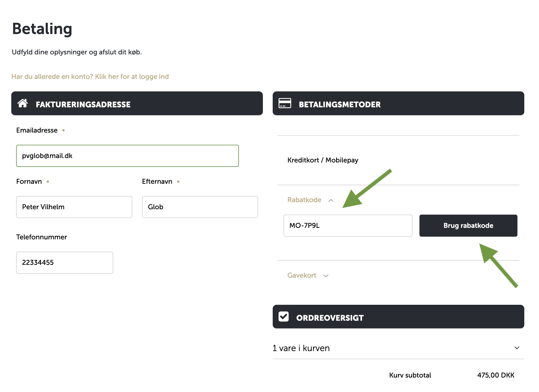Click the Gavekort label text
The image size is (539, 392).
pyautogui.click(x=302, y=275)
